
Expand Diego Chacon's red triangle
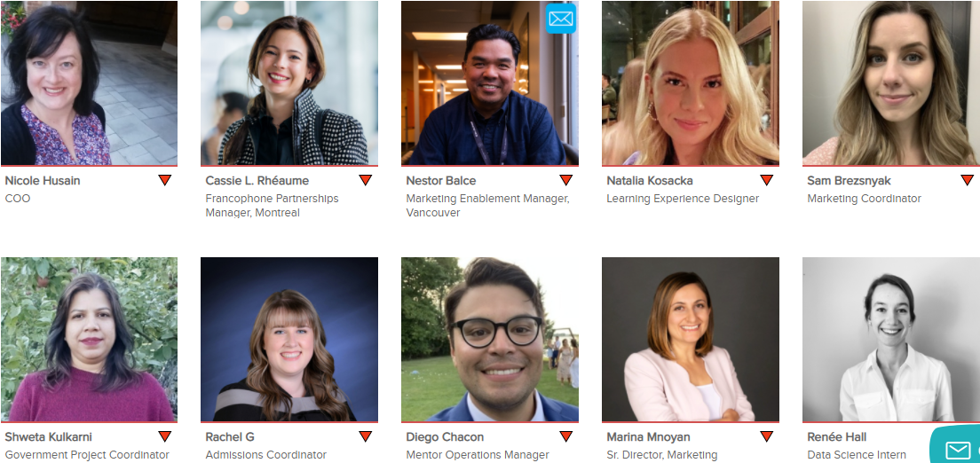click(566, 436)
